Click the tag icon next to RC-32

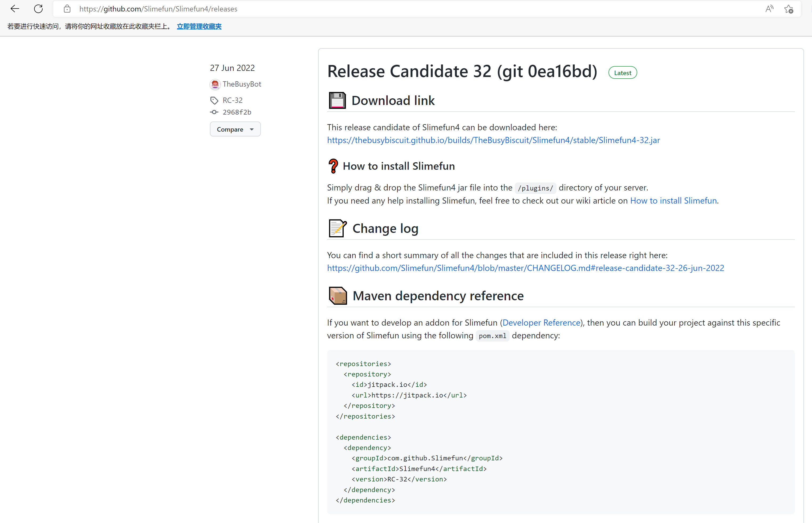(x=214, y=100)
